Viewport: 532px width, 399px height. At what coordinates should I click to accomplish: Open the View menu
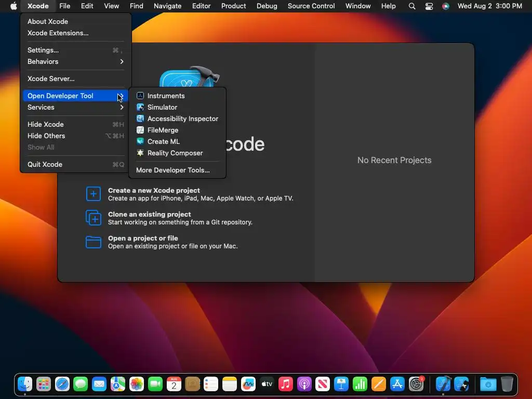click(111, 6)
